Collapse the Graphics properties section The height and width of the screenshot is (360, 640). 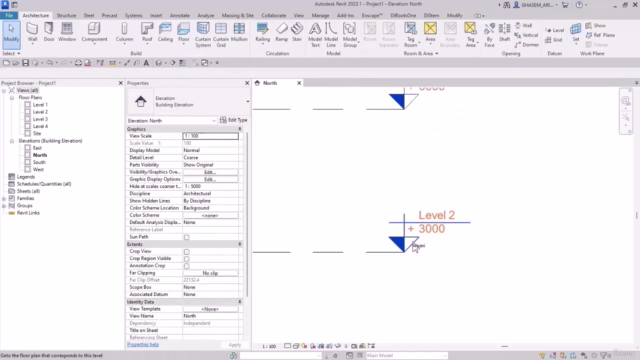[x=240, y=129]
